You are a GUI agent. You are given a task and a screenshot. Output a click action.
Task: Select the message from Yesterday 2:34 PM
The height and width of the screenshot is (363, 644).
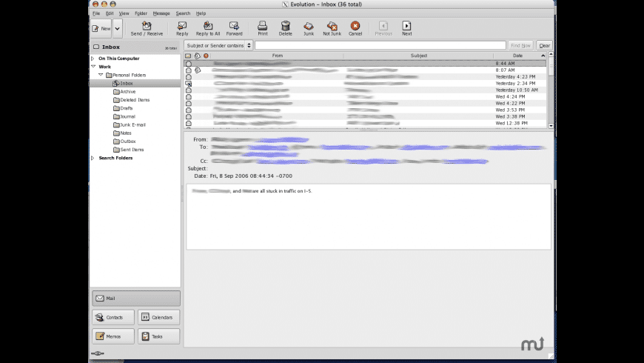pyautogui.click(x=366, y=84)
